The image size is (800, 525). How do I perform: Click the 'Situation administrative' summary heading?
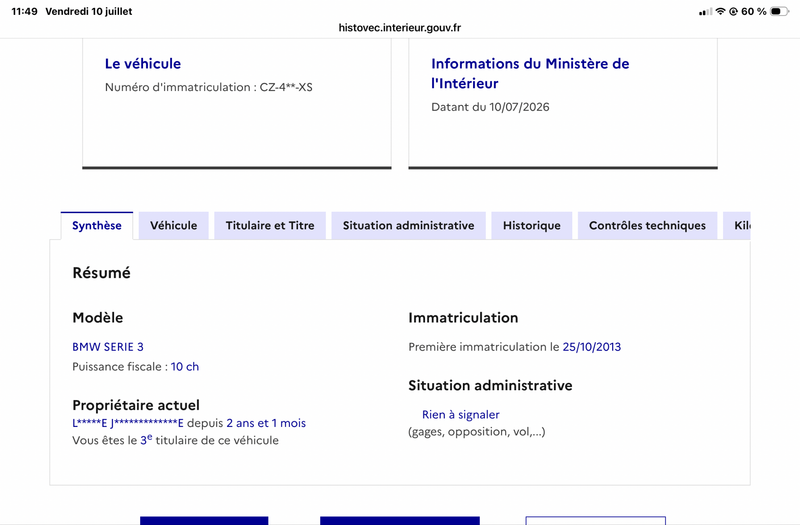click(490, 385)
